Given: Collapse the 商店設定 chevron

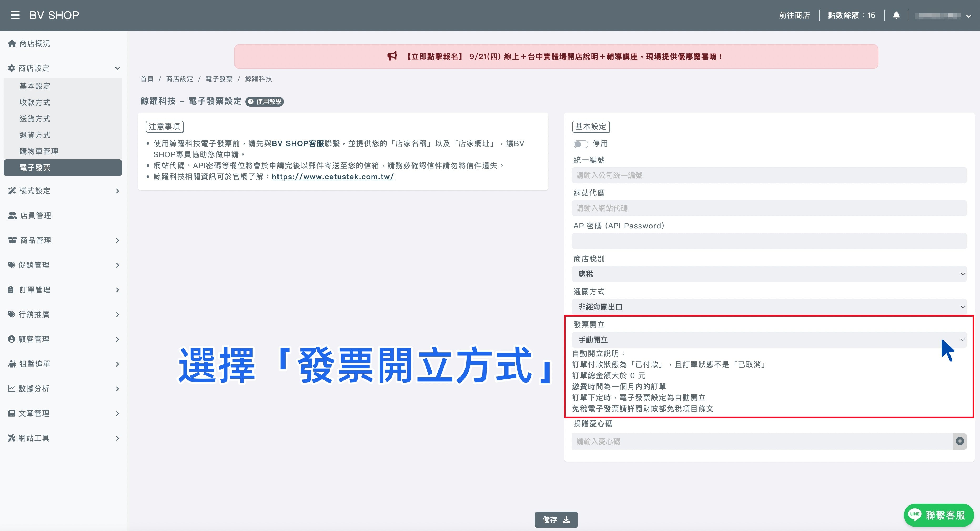Looking at the screenshot, I should (x=118, y=68).
